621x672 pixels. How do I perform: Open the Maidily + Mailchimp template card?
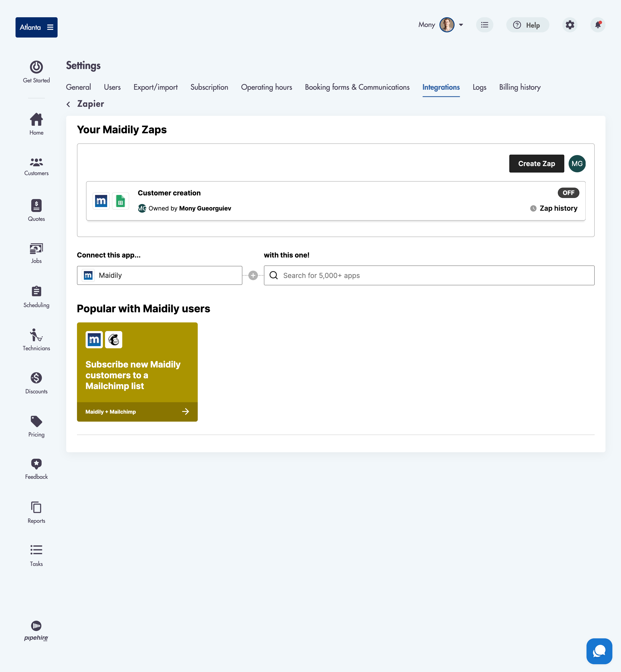(137, 372)
